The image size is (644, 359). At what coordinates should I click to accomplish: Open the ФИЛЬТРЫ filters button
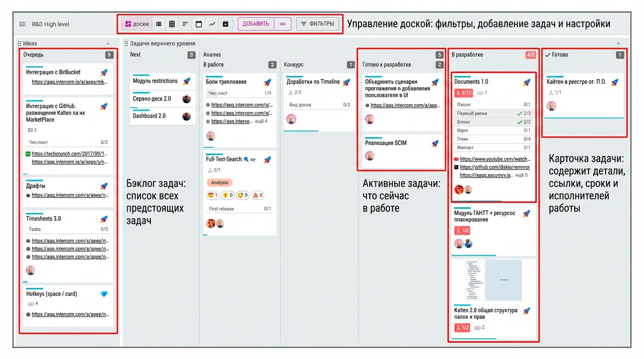coord(318,24)
